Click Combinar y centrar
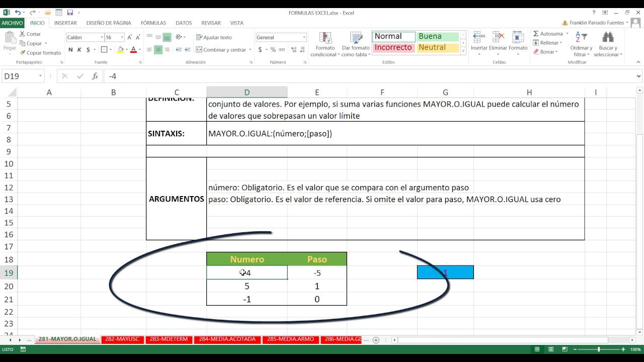The width and height of the screenshot is (644, 362). (221, 50)
